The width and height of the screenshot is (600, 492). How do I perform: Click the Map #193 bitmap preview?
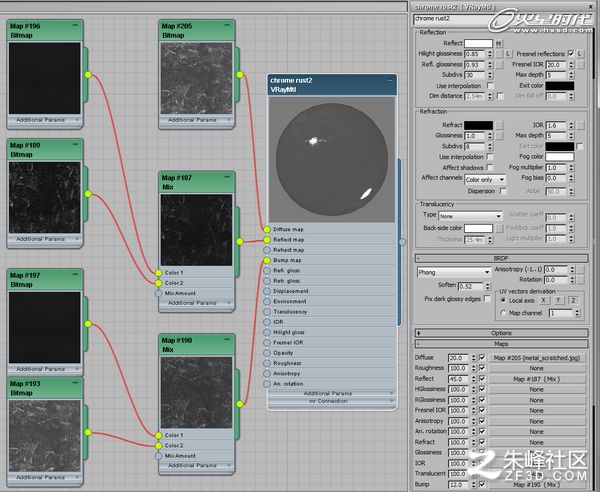click(x=45, y=436)
